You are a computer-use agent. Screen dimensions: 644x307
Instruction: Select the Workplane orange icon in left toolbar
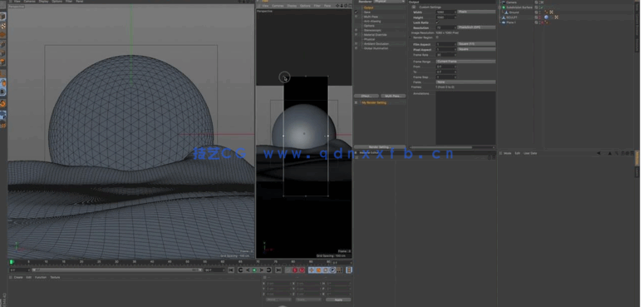coord(2,35)
